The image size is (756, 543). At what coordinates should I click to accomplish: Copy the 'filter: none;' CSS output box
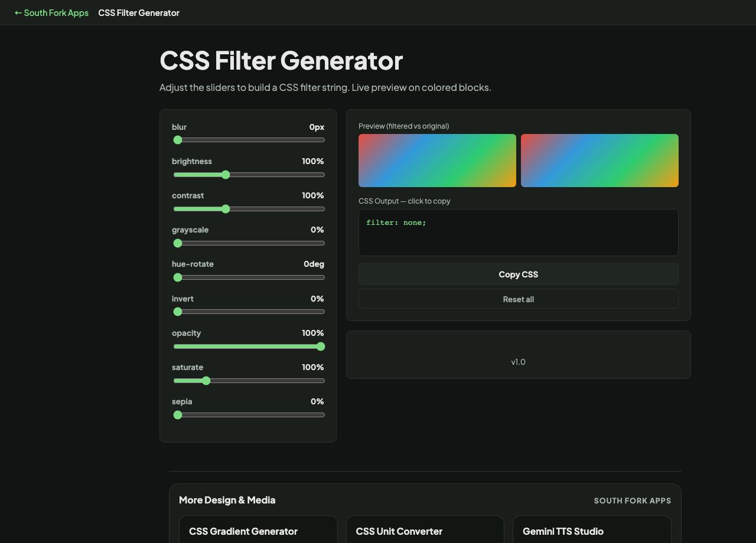click(519, 233)
